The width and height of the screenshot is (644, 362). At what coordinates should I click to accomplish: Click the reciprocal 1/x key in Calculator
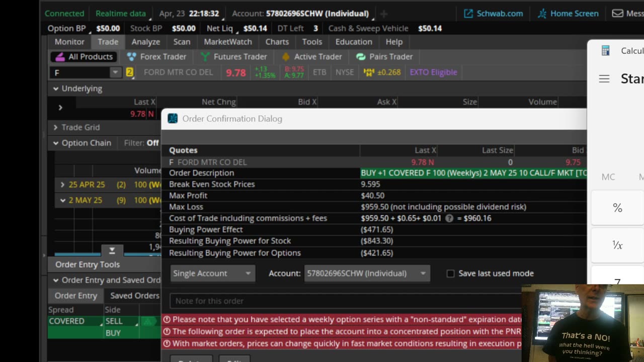(617, 245)
